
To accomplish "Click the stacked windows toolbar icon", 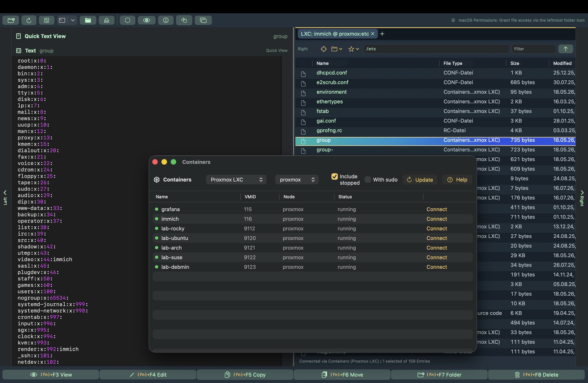I will pyautogui.click(x=203, y=20).
